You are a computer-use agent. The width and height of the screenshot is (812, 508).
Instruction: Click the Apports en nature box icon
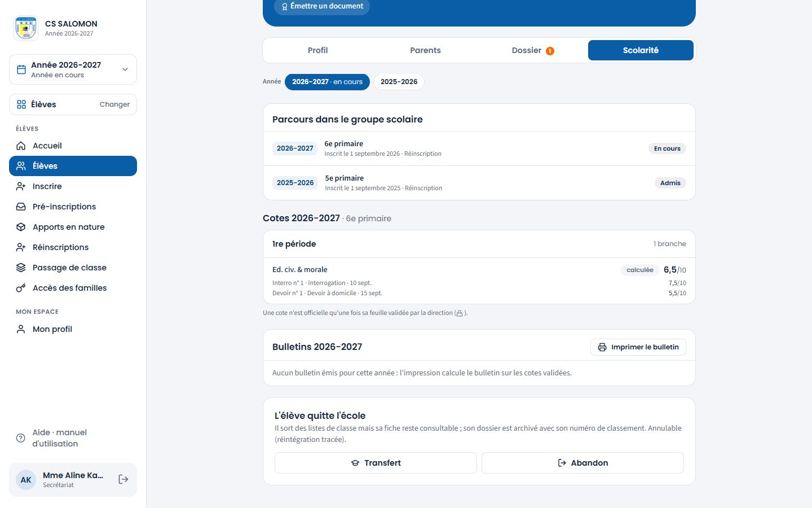[21, 227]
